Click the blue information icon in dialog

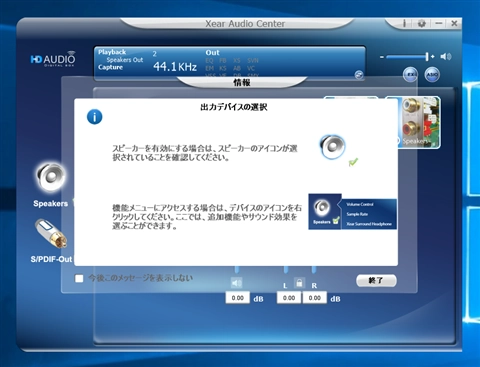pos(95,117)
